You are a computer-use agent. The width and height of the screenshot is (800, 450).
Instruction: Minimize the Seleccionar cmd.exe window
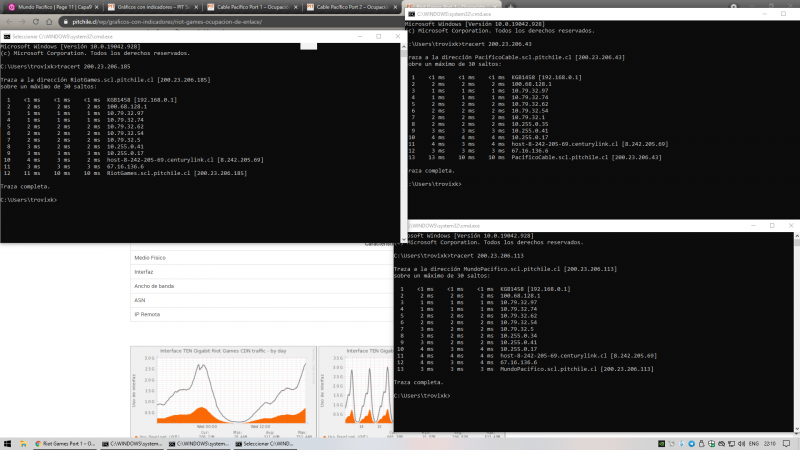(360, 36)
